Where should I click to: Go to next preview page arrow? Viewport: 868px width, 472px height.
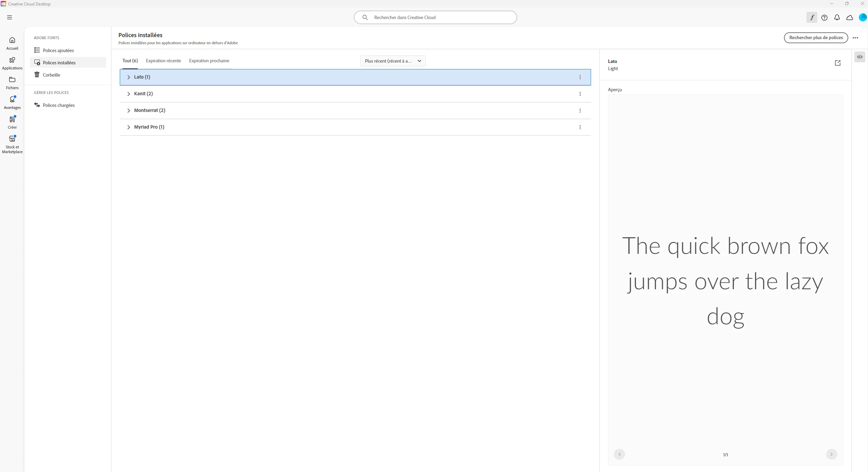click(831, 454)
